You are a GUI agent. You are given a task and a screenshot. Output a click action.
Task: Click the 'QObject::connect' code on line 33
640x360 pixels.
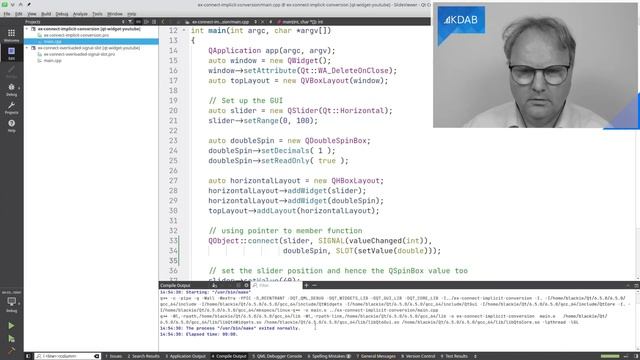(x=243, y=241)
